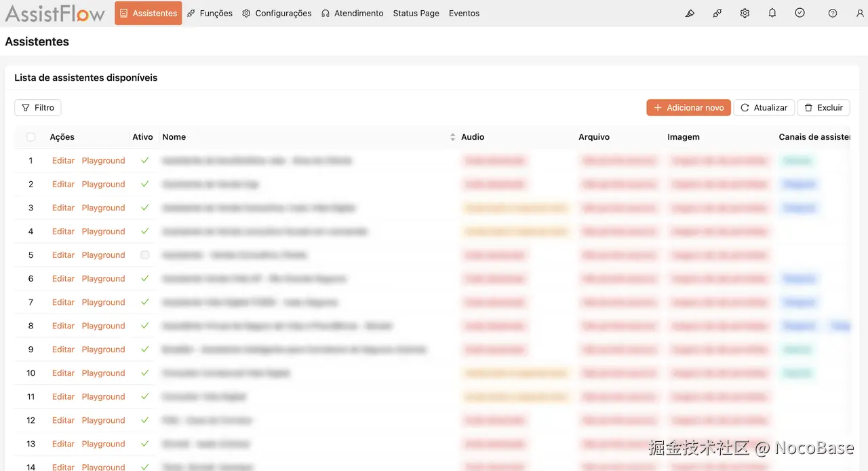
Task: Open the user profile icon
Action: point(860,13)
